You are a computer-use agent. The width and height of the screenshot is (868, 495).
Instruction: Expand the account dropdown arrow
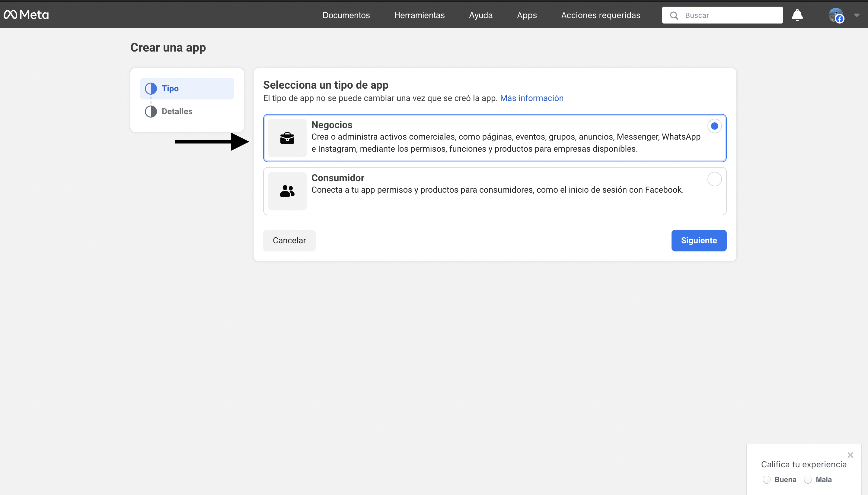tap(857, 15)
